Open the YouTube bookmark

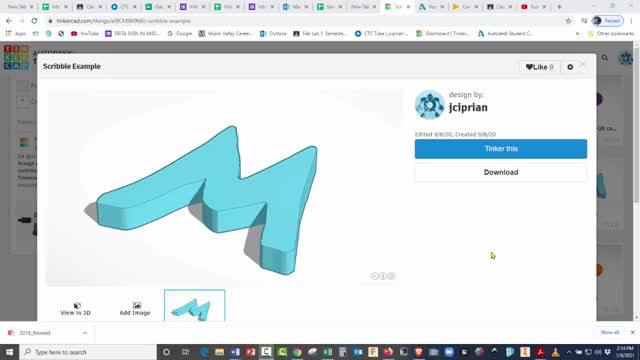click(85, 33)
